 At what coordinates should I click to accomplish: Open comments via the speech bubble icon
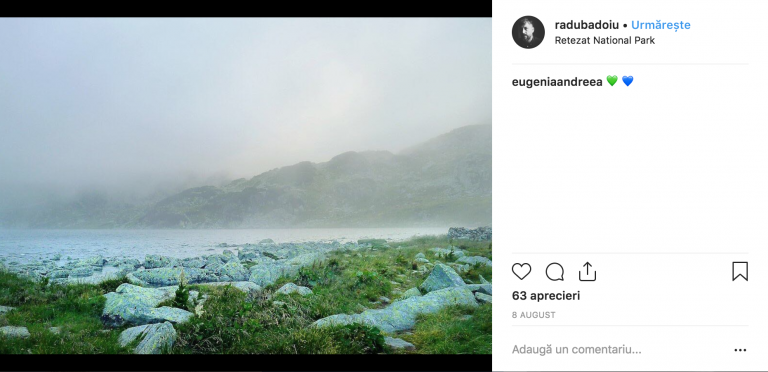(x=554, y=272)
